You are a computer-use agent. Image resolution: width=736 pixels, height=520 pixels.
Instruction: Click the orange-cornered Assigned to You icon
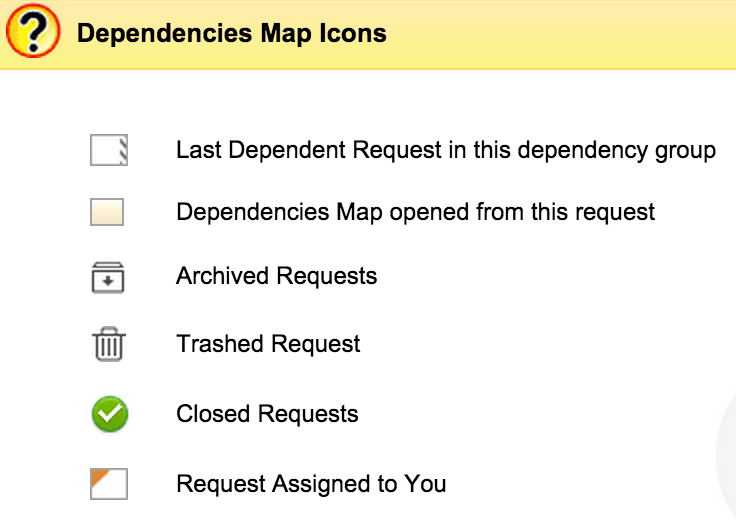tap(108, 485)
